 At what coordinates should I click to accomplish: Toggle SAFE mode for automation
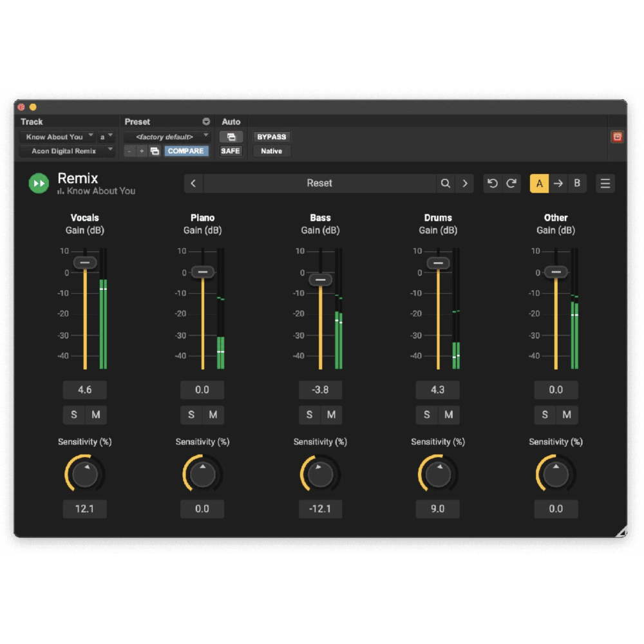point(230,151)
